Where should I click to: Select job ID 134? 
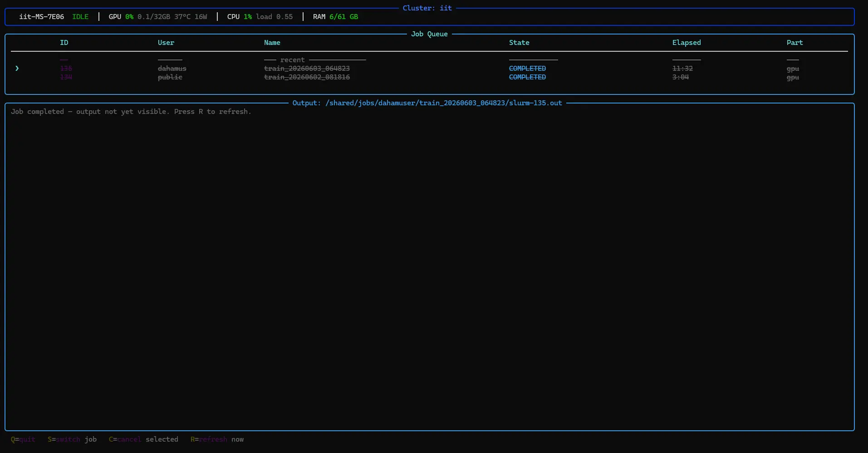click(x=66, y=77)
